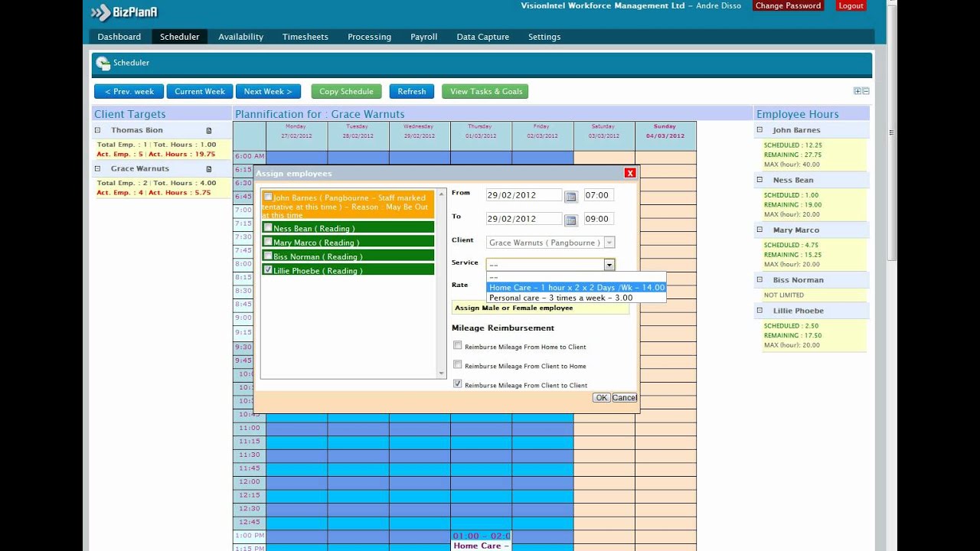The width and height of the screenshot is (980, 551).
Task: Click expand-all plus icon above Employee Hours
Action: click(857, 91)
